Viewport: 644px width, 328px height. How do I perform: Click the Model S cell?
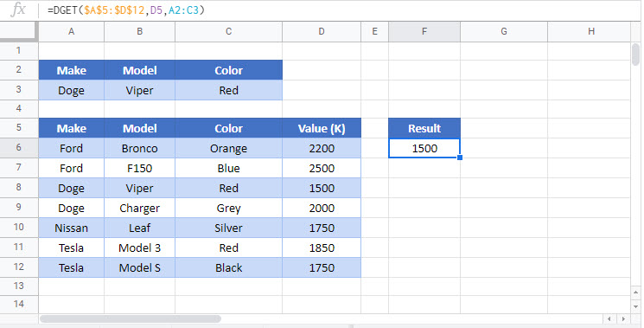(140, 267)
